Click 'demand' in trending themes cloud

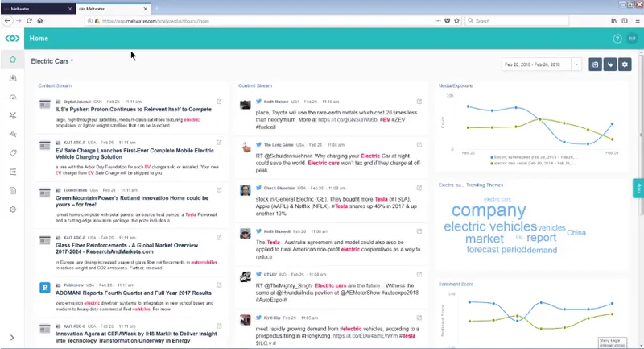click(x=542, y=250)
